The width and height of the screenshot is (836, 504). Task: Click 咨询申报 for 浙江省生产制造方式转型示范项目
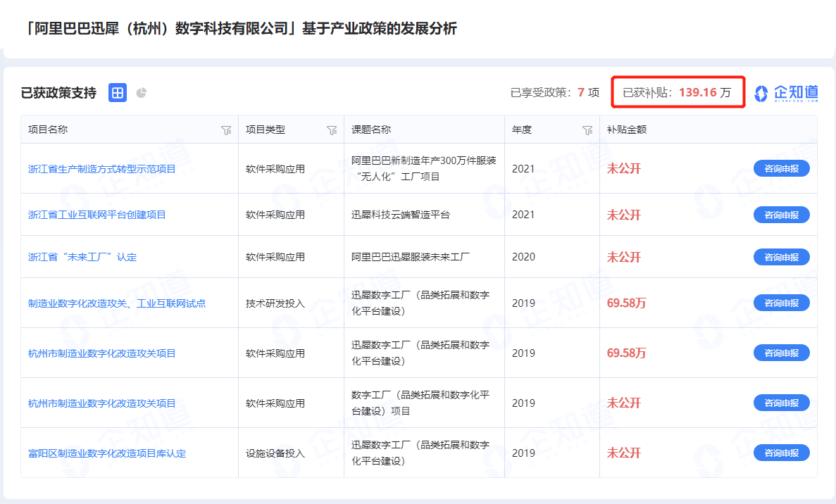pos(782,168)
